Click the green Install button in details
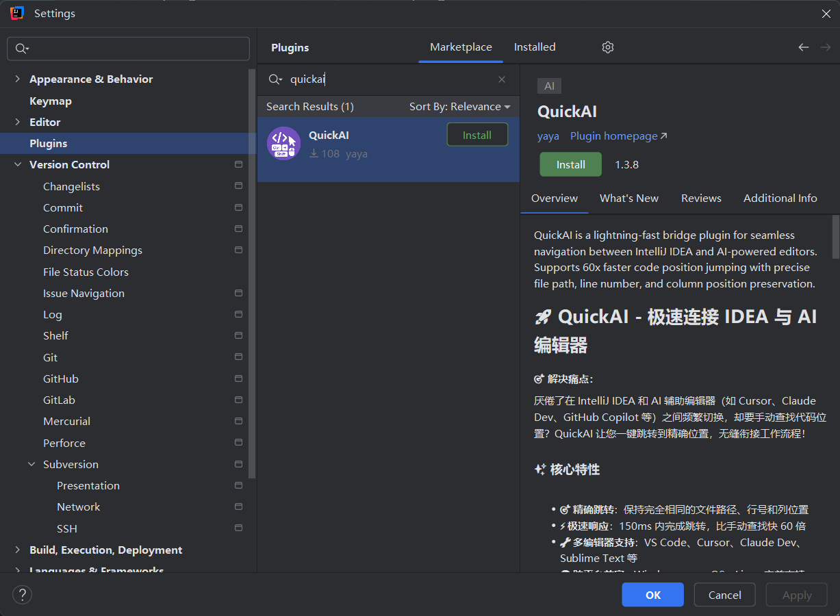 [571, 164]
